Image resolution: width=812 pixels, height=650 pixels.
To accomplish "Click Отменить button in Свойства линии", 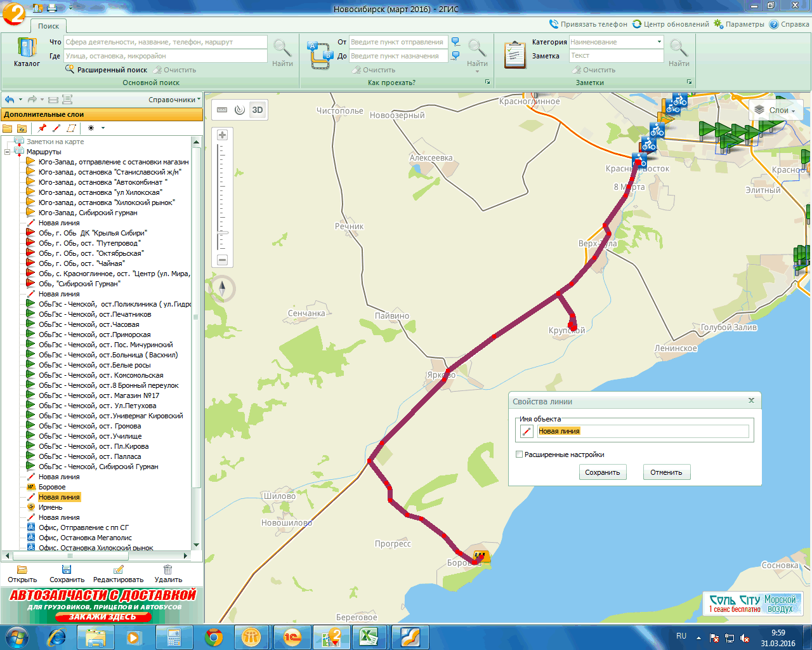I will (666, 472).
